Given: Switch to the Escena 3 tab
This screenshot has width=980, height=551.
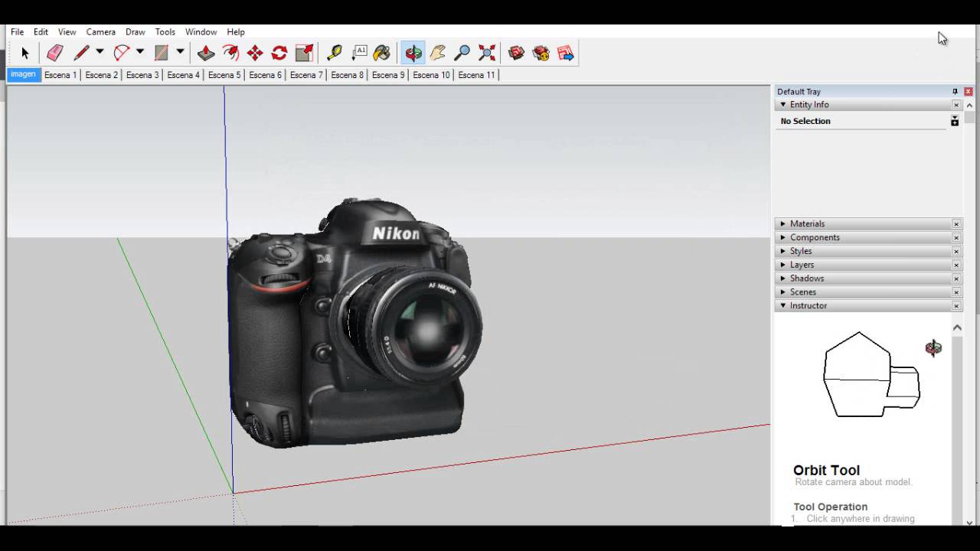Looking at the screenshot, I should [142, 75].
